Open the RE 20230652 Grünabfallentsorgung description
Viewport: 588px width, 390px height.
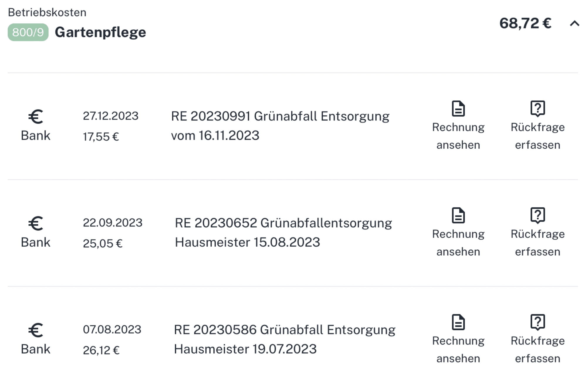coord(283,233)
